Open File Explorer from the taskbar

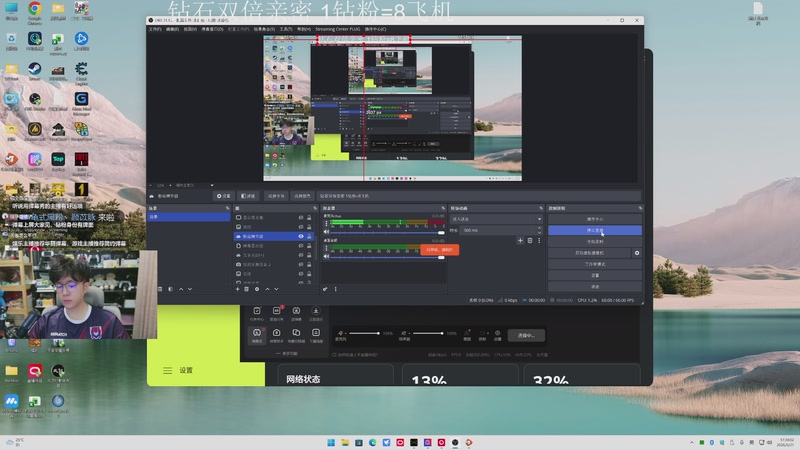pyautogui.click(x=345, y=442)
